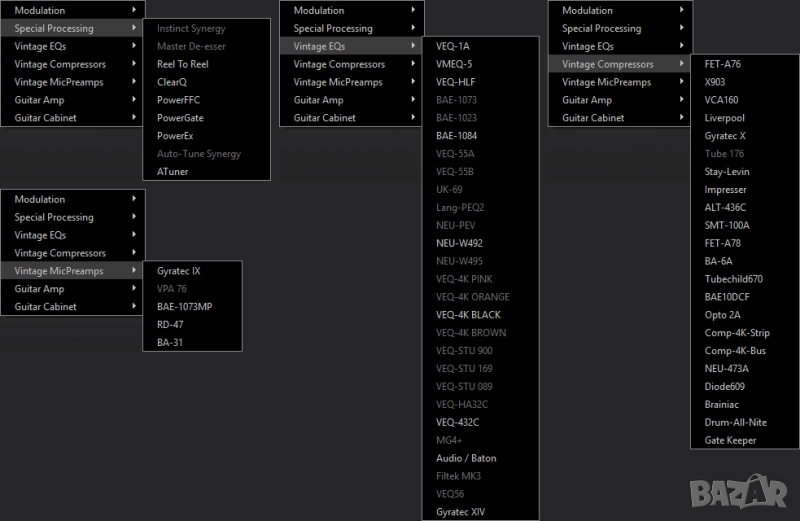Expand the highlighted Vintage Compressors submenu arrow

click(682, 64)
